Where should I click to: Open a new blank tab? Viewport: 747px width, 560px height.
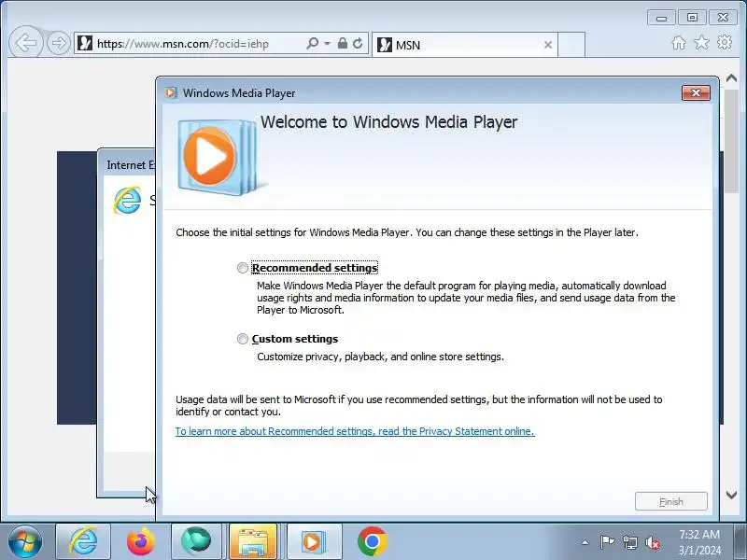[x=571, y=45]
